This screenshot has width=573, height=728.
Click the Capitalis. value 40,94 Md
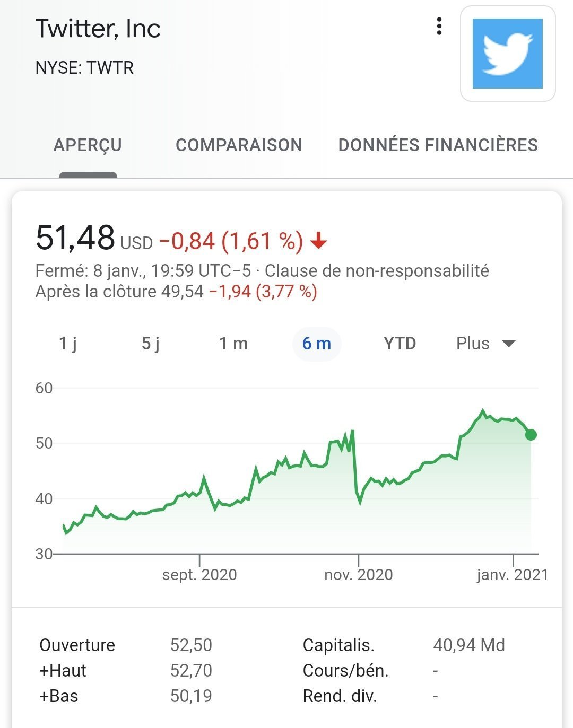coord(469,645)
